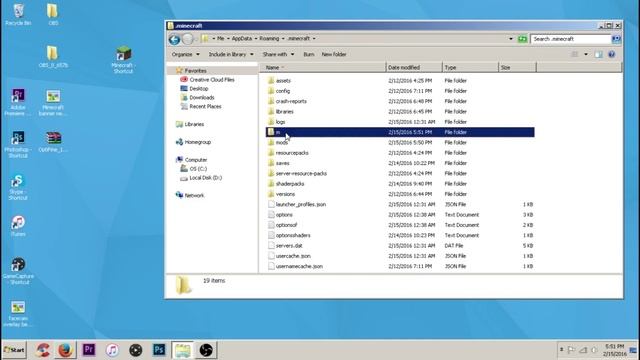640x360 pixels.
Task: Select Downloads in navigation pane
Action: (x=202, y=98)
